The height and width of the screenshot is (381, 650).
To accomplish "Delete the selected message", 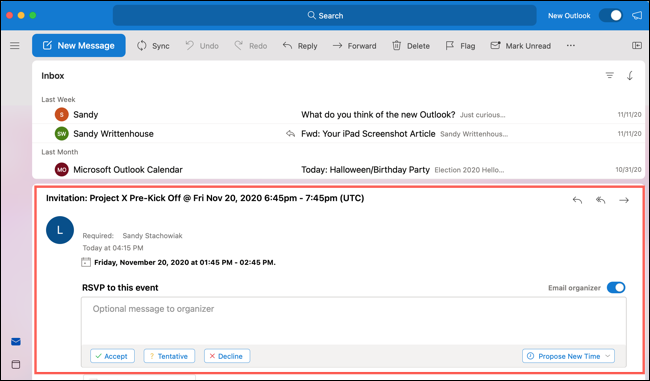I will [411, 46].
